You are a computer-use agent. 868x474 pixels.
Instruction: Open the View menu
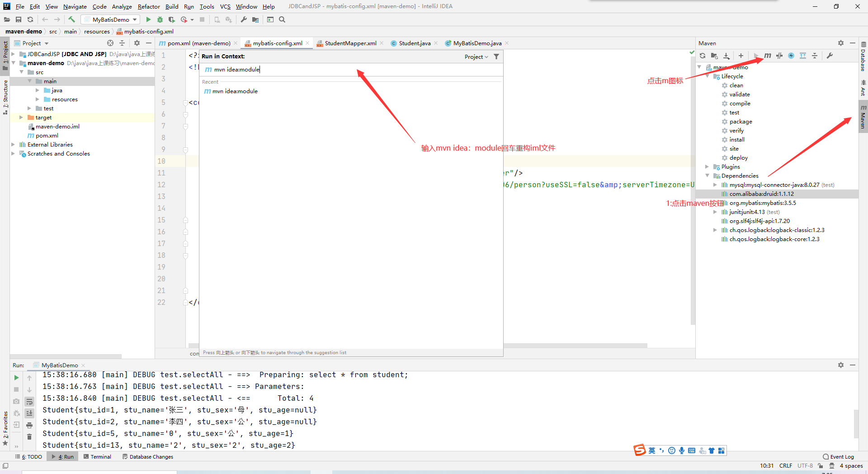[x=51, y=6]
